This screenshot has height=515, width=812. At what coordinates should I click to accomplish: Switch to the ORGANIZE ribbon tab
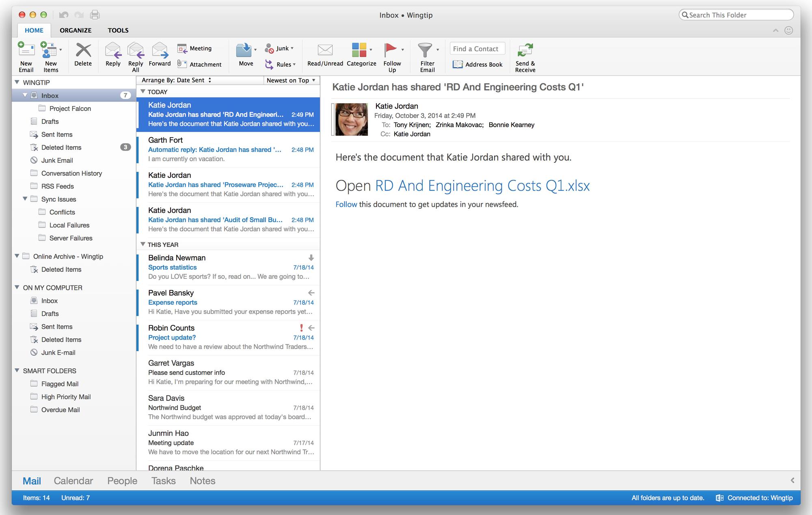pos(76,30)
